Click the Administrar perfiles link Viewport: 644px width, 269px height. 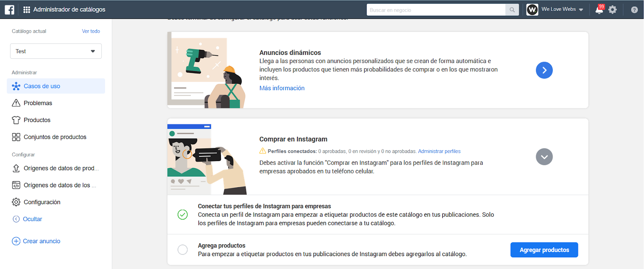point(439,151)
